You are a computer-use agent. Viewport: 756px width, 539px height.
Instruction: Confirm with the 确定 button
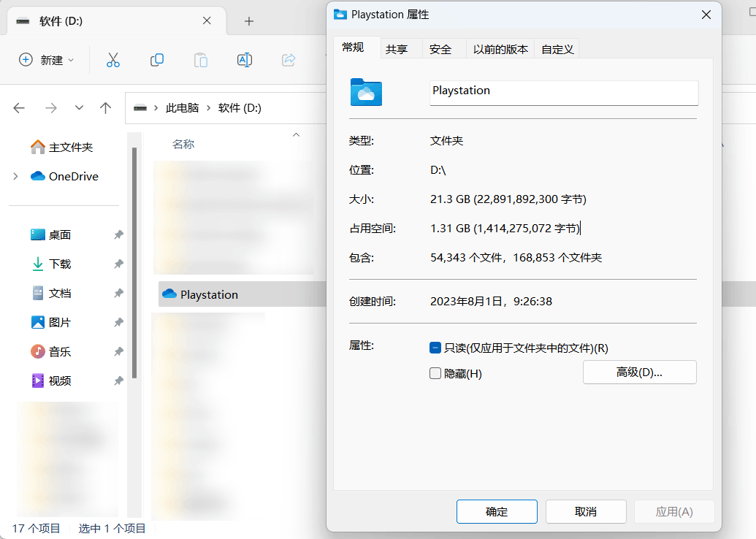click(497, 511)
